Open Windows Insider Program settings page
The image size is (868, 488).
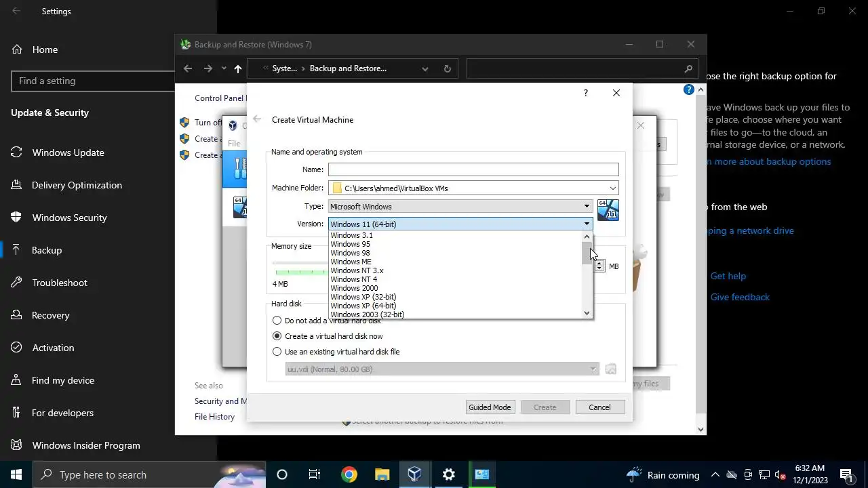click(x=86, y=445)
